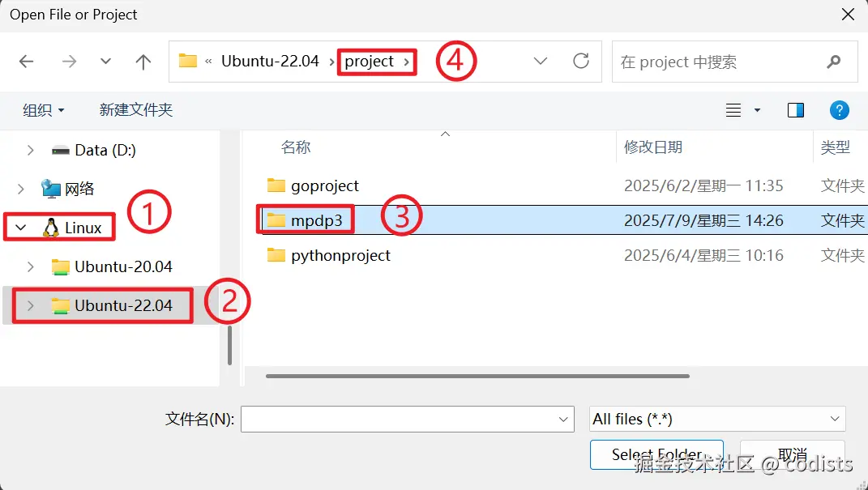Click the view layout icon
The height and width of the screenshot is (490, 868).
[734, 110]
